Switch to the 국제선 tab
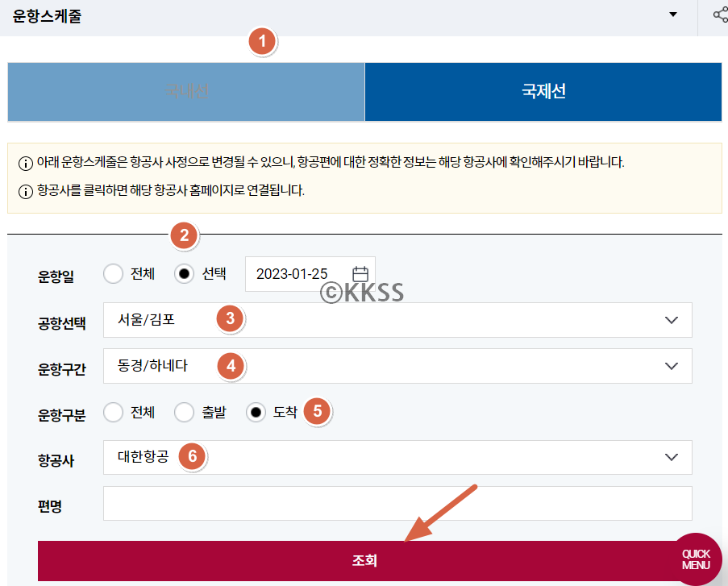 [544, 92]
